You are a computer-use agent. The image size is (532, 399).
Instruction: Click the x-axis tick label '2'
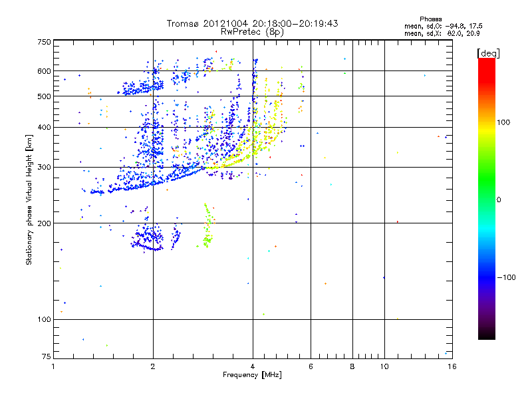pos(153,366)
